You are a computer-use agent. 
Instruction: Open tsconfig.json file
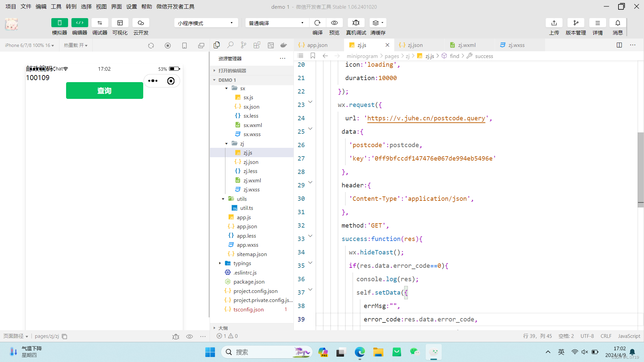(248, 310)
